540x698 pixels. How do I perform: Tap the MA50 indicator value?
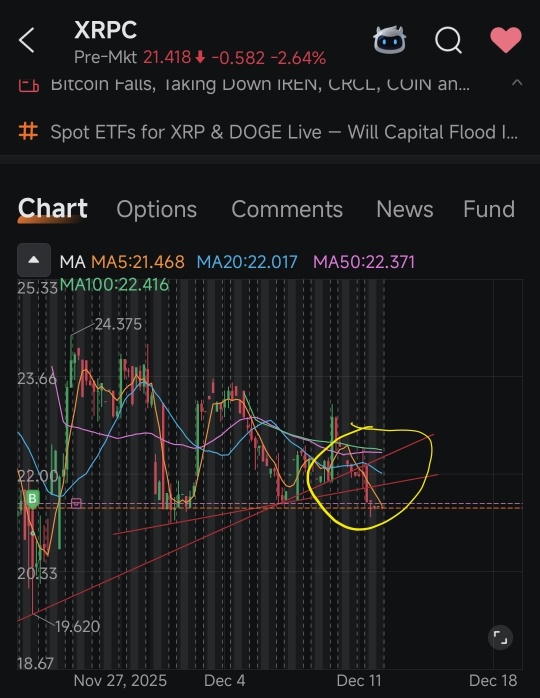[x=364, y=262]
